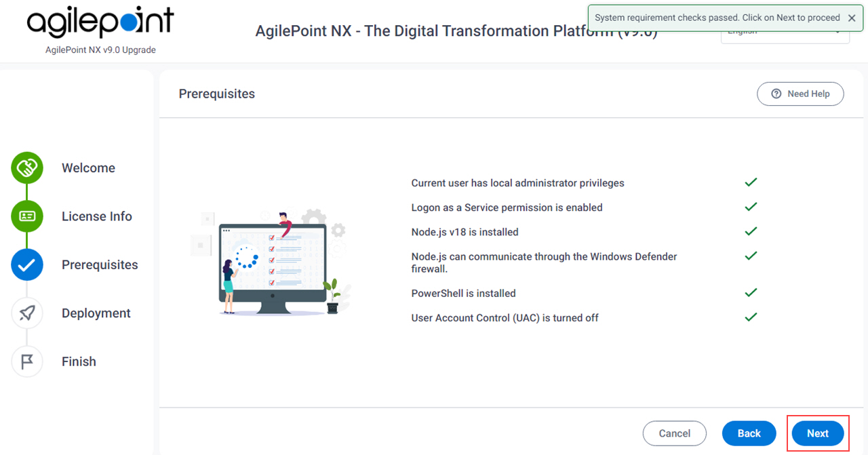
Task: Select the License Info step label
Action: [x=97, y=216]
